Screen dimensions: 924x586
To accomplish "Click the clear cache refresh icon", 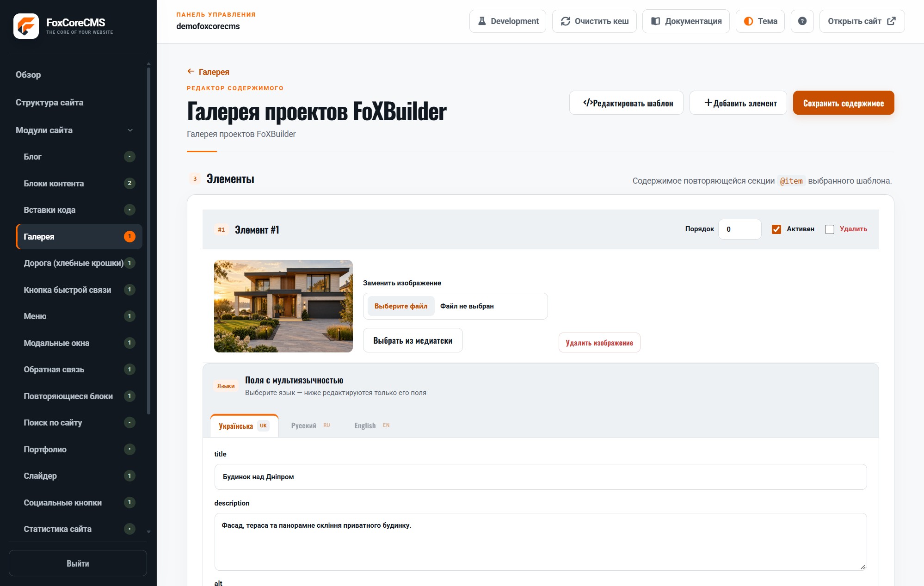I will click(x=565, y=21).
